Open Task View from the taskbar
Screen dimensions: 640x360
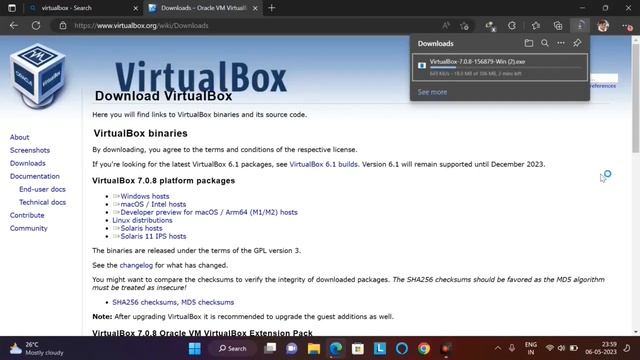click(x=270, y=349)
